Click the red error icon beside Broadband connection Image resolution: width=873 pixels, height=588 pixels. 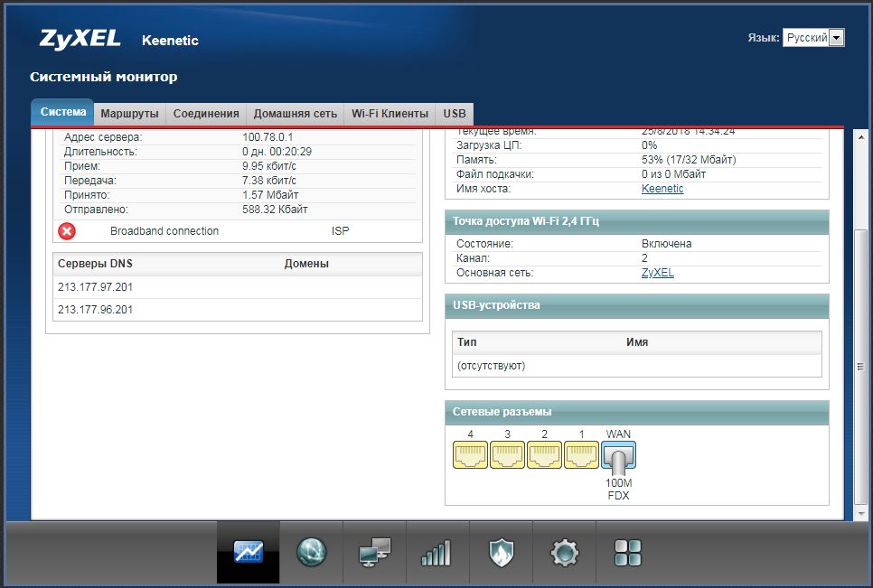[x=67, y=231]
